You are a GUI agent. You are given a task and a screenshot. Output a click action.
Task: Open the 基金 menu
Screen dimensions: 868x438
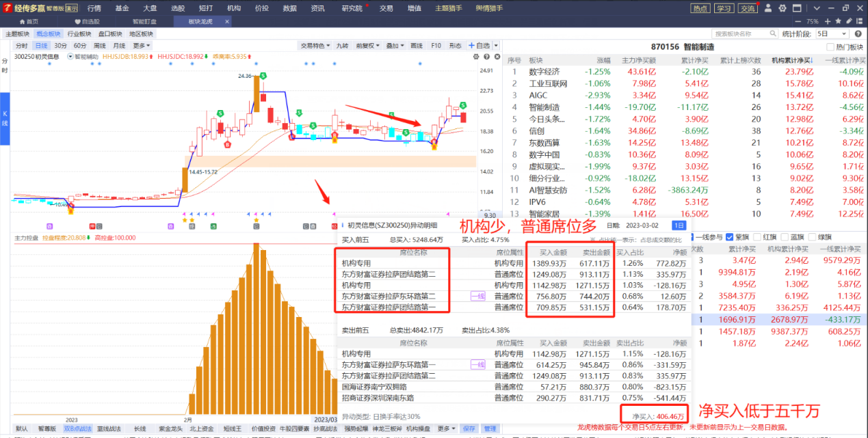(122, 8)
